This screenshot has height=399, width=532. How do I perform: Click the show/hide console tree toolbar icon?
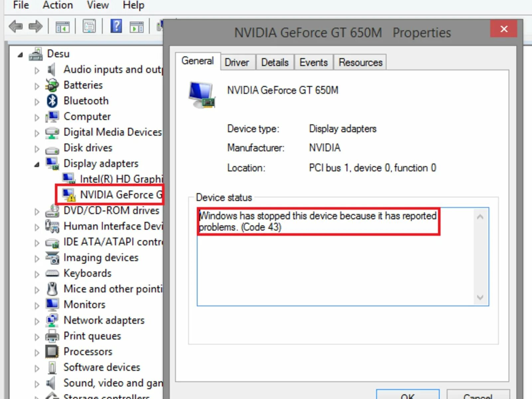(x=62, y=27)
